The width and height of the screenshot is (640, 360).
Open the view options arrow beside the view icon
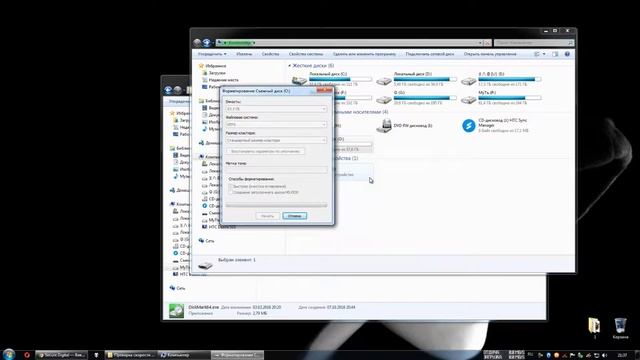(544, 54)
